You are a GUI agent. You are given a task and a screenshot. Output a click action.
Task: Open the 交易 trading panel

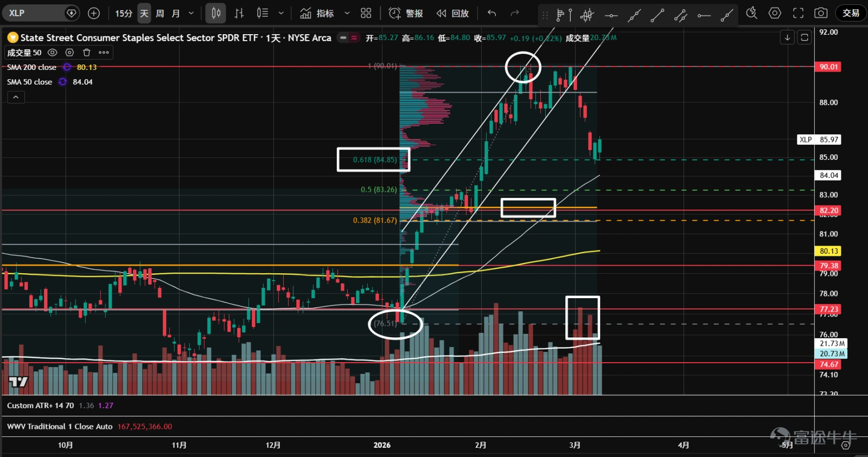(851, 13)
